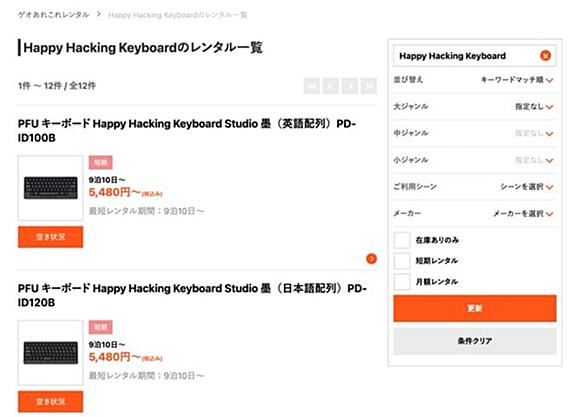The width and height of the screenshot is (586, 417).
Task: Jump to last results page
Action: tap(369, 86)
